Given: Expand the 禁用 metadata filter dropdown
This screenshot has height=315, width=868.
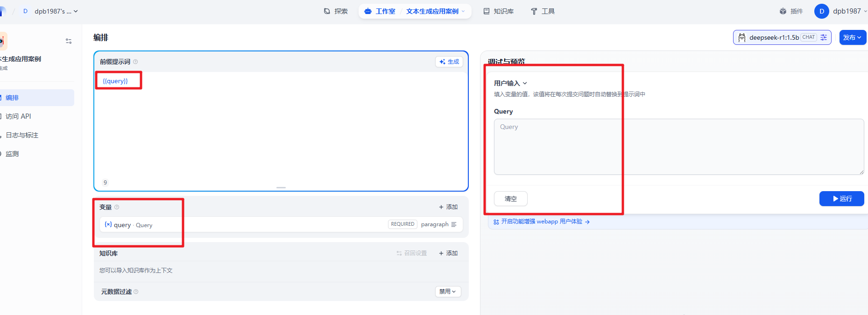Looking at the screenshot, I should 447,292.
